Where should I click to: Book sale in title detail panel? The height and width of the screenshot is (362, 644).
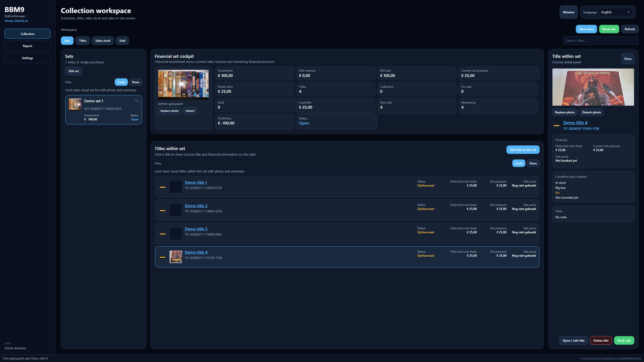point(624,341)
